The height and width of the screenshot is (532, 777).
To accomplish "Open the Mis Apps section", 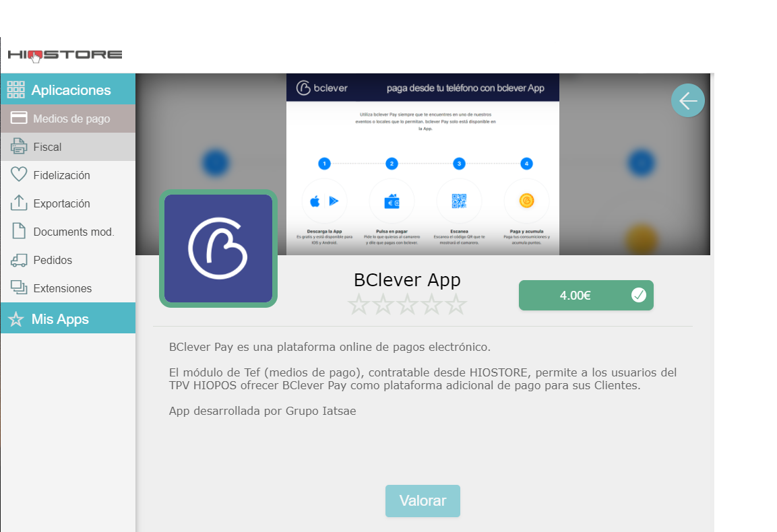I will tap(60, 319).
